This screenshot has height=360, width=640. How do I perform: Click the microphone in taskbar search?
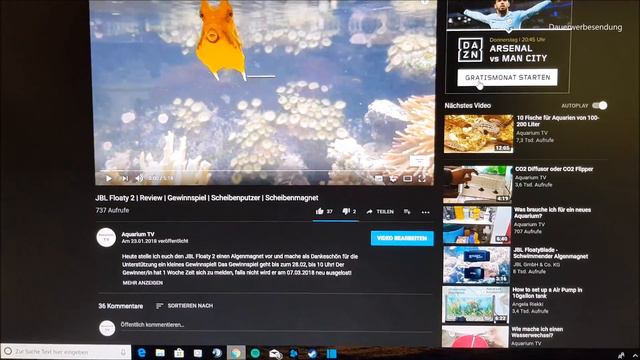click(x=123, y=352)
